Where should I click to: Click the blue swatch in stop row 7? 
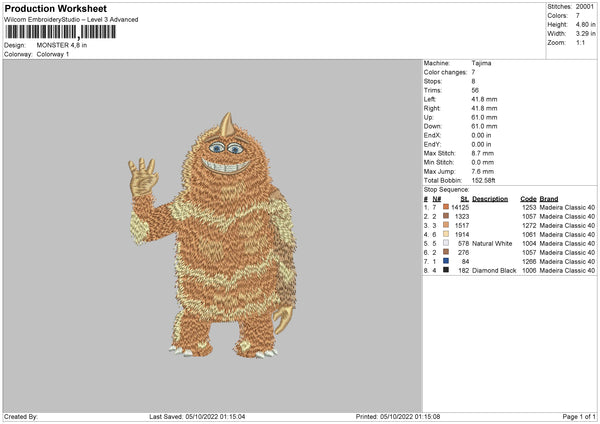[x=446, y=261]
